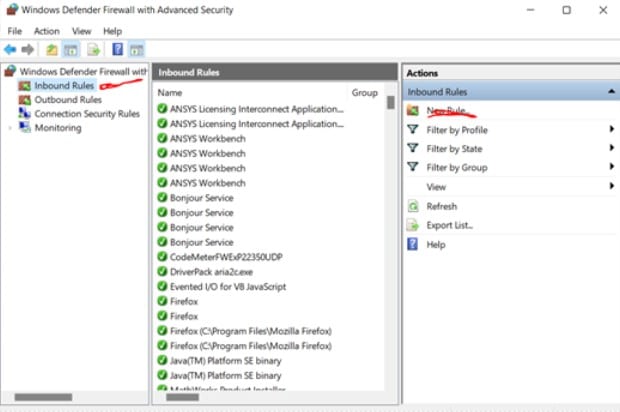Open Filter by Profile submenu arrow
The image size is (620, 412).
(x=611, y=129)
